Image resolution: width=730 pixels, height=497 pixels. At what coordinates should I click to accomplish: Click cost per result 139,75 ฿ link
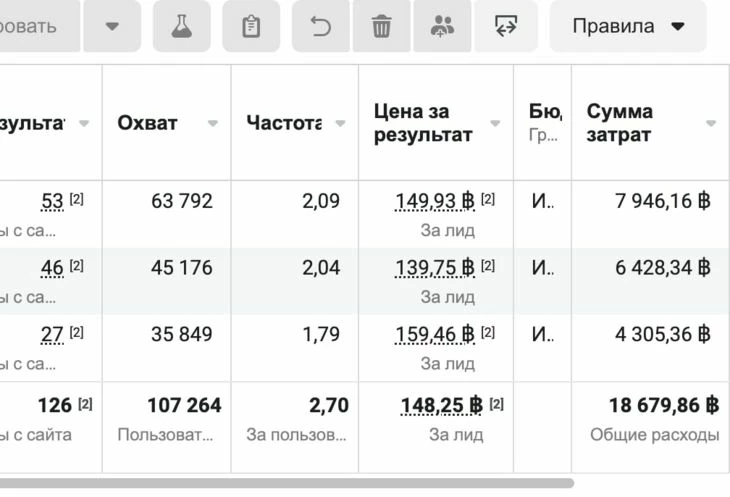[435, 267]
